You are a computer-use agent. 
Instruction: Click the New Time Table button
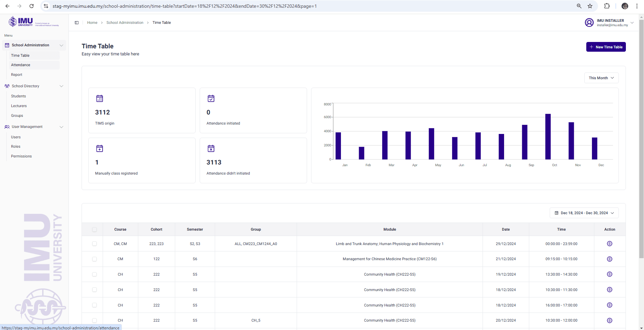coord(605,47)
